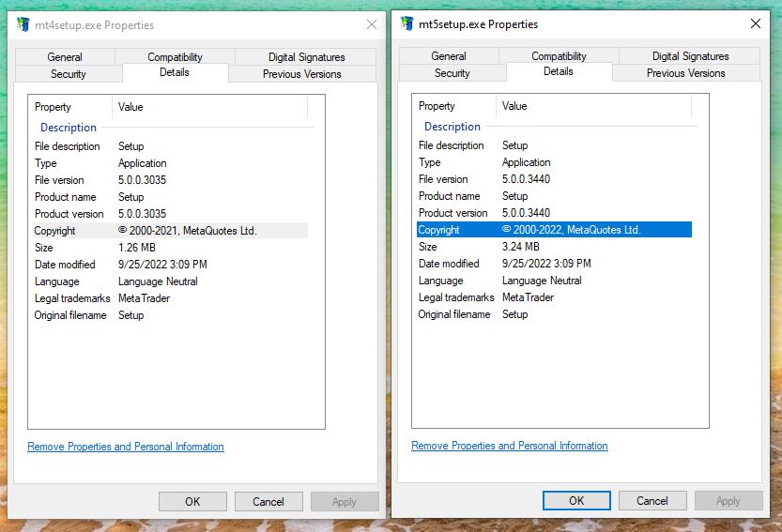Click the mt5setup.exe title bar application icon
This screenshot has width=782, height=532.
tap(407, 23)
